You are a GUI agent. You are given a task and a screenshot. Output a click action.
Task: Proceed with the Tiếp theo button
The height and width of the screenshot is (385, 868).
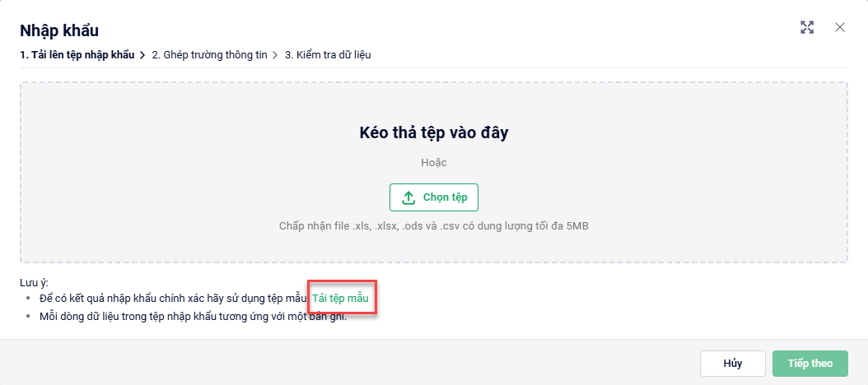click(810, 363)
